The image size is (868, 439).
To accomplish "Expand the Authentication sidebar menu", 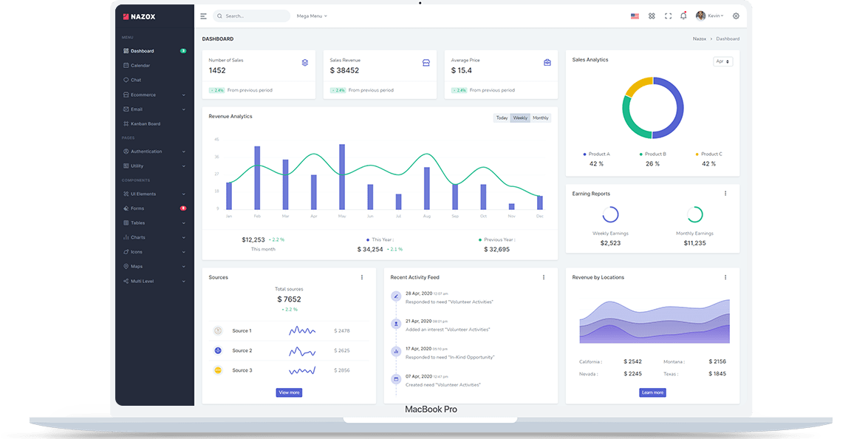I will click(x=154, y=151).
